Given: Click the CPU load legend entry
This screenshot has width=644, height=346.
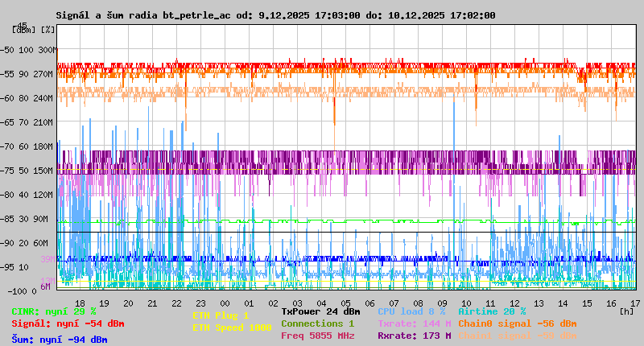Looking at the screenshot, I should [411, 311].
